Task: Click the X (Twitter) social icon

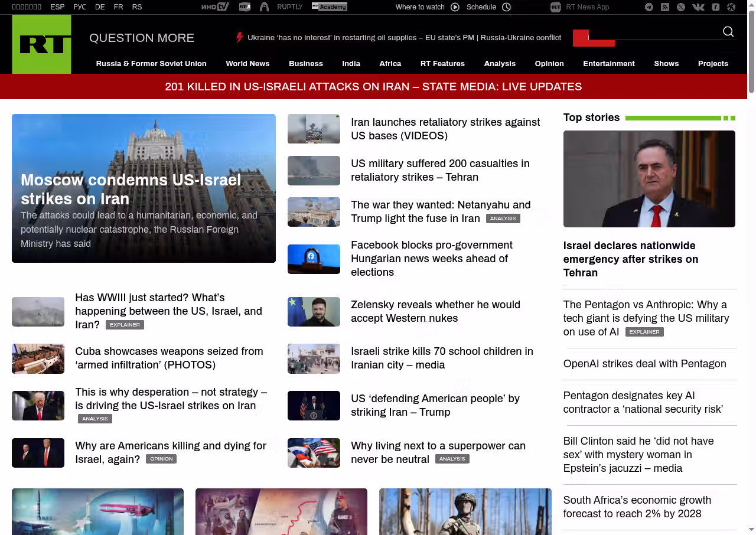Action: [x=681, y=7]
